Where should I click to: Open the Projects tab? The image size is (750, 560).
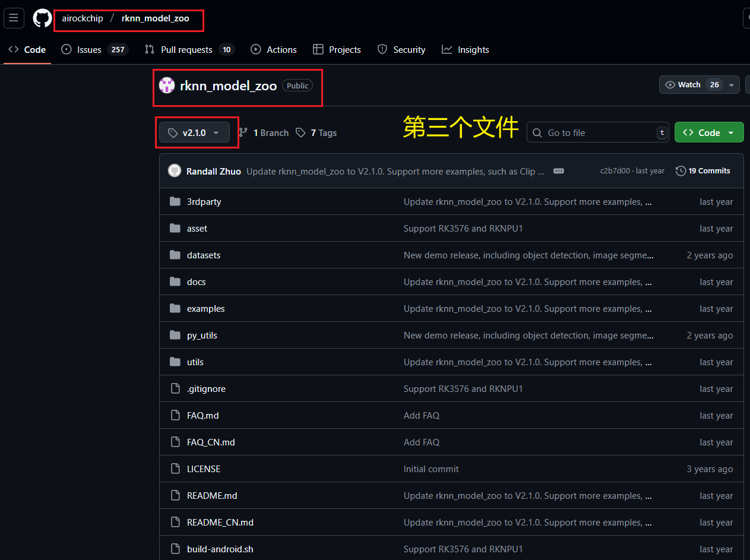coord(337,50)
